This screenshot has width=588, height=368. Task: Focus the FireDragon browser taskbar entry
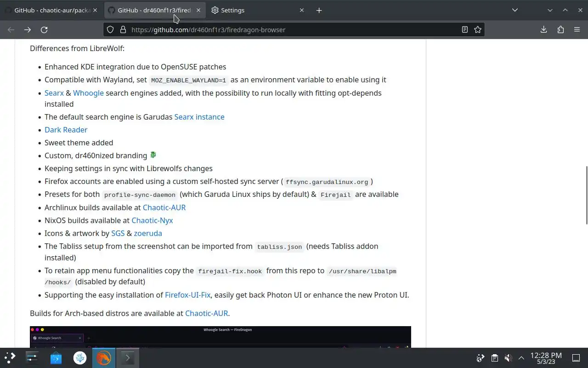[104, 358]
